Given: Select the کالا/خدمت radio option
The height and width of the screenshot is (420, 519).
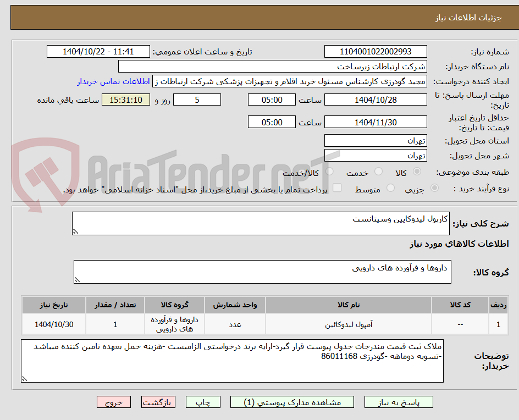Looking at the screenshot, I should [x=329, y=171].
